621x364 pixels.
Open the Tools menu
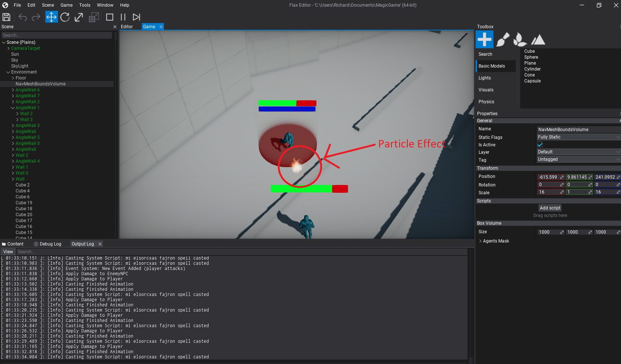point(84,5)
